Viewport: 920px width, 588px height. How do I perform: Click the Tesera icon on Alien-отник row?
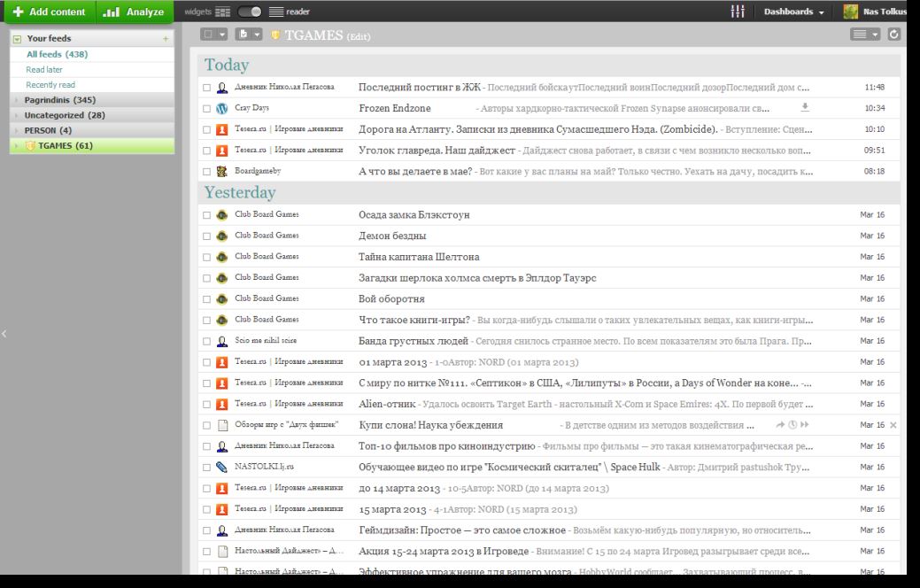pos(221,405)
